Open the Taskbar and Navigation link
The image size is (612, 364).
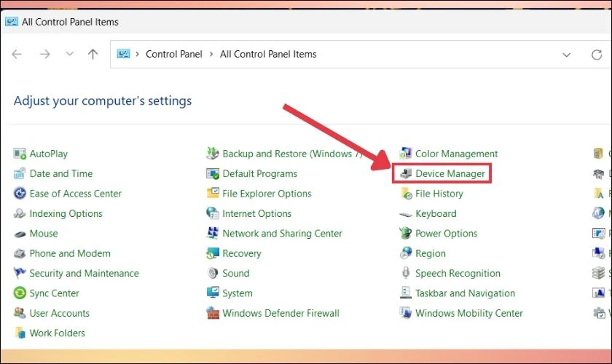(465, 293)
